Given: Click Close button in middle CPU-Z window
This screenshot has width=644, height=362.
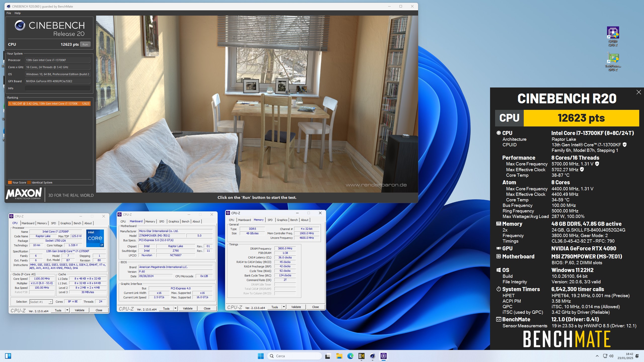Looking at the screenshot, I should [207, 309].
